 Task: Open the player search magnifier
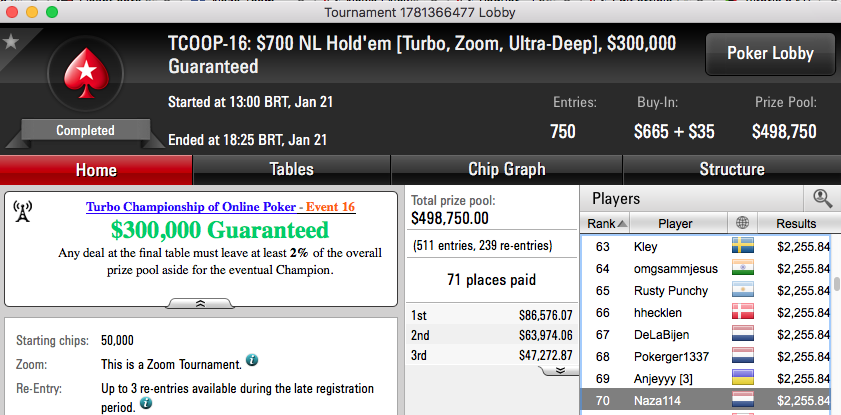pyautogui.click(x=822, y=199)
